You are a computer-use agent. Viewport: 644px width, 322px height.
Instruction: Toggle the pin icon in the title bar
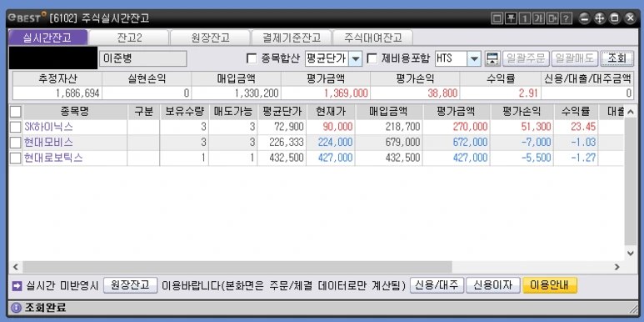pos(511,18)
